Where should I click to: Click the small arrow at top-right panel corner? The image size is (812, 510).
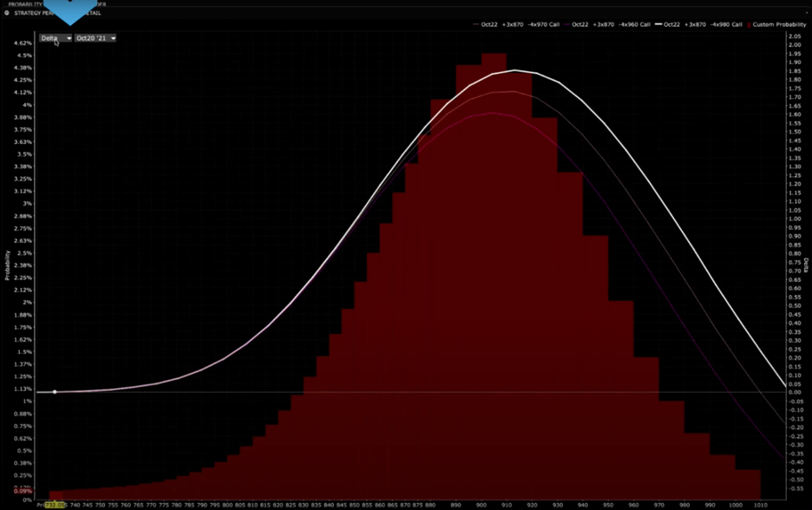click(x=805, y=13)
